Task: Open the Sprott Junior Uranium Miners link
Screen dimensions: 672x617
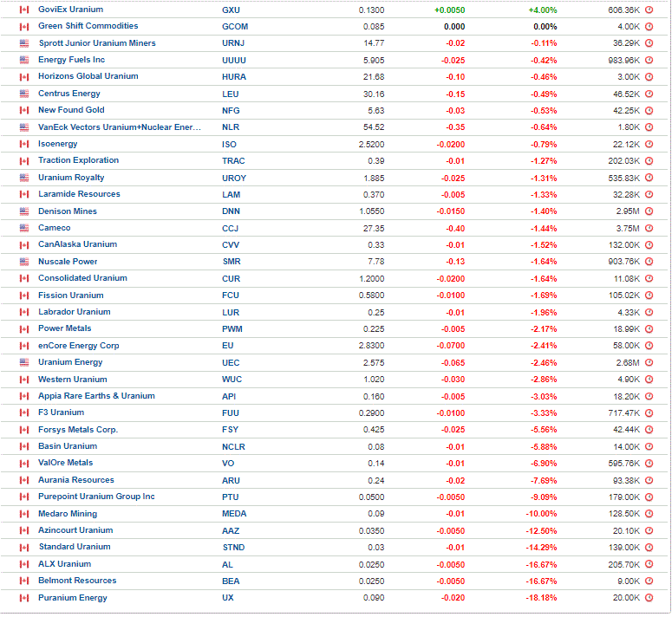Action: 97,43
